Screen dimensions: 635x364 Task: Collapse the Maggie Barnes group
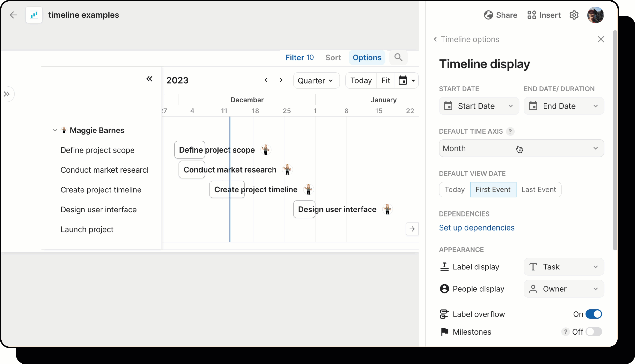coord(55,130)
